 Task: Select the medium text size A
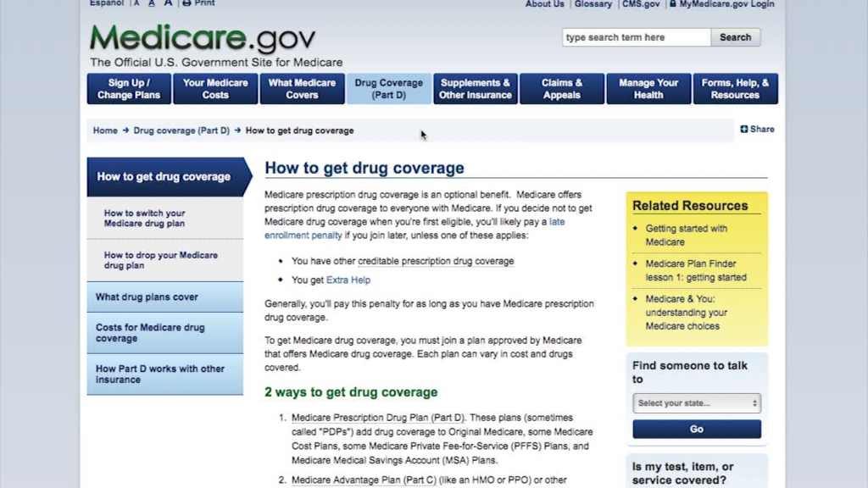[152, 3]
